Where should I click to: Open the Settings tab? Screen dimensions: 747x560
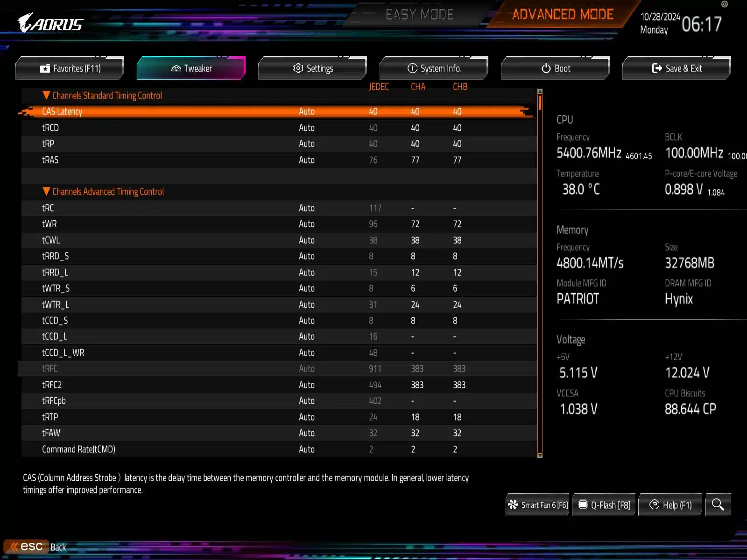(x=313, y=68)
